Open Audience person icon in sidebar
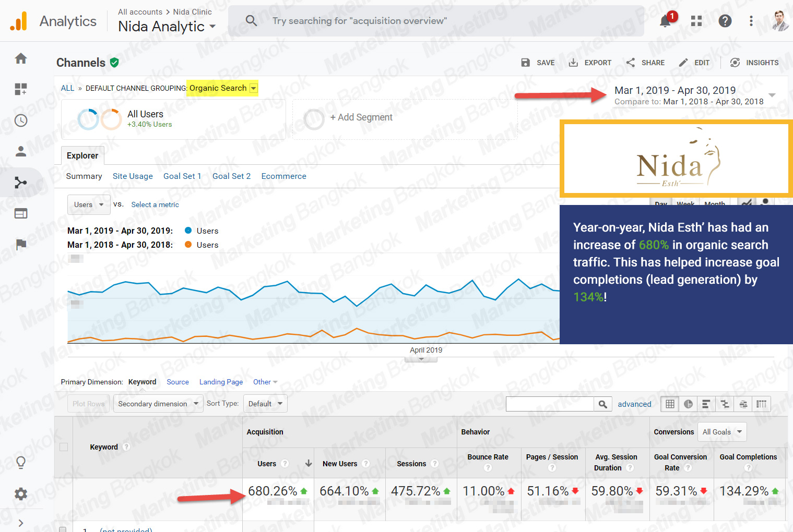Viewport: 793px width, 532px height. pos(21,151)
